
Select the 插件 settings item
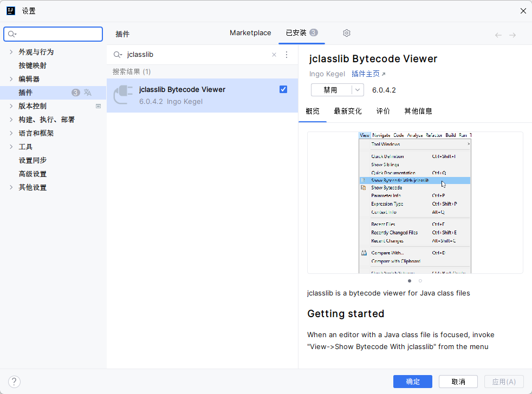click(x=53, y=93)
